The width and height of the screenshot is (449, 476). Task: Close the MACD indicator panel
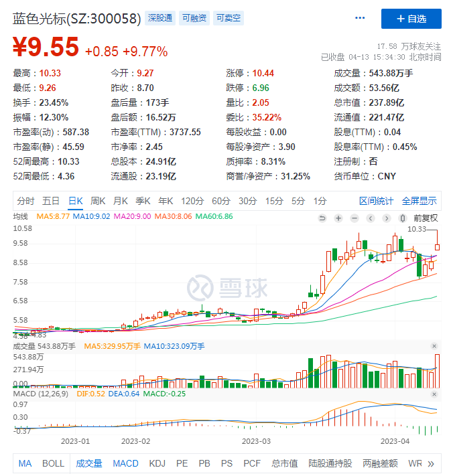434,394
